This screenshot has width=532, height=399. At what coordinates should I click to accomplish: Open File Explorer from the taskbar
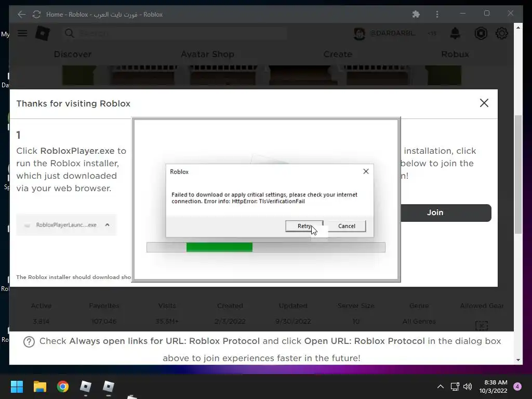tap(39, 387)
